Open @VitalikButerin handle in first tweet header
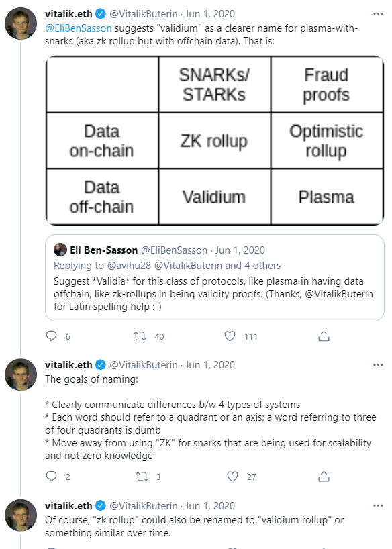392x549 pixels. pos(143,14)
